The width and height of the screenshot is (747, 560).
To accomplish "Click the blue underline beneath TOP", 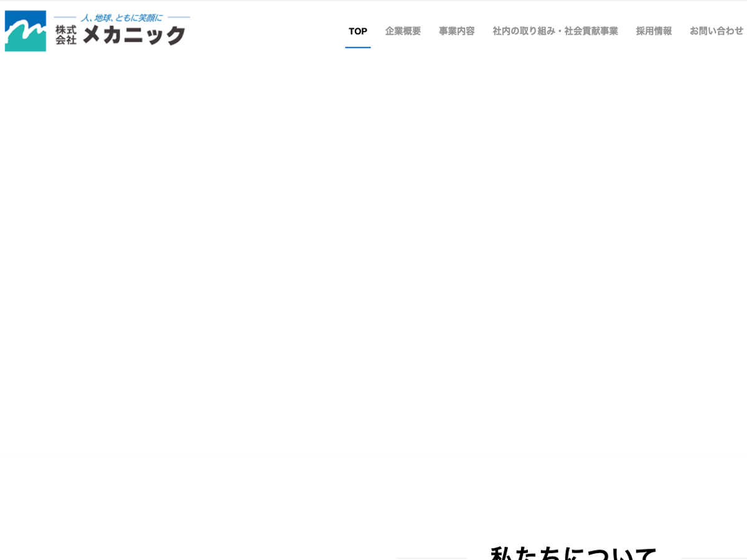I will point(358,47).
